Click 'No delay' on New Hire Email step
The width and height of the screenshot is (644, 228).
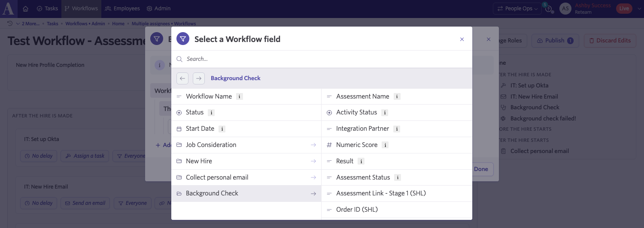click(x=39, y=203)
